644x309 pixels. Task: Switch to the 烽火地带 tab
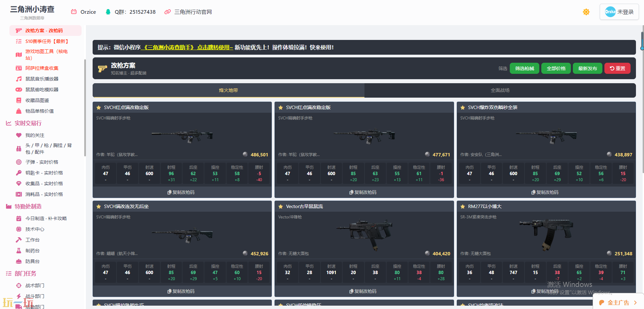click(x=229, y=90)
